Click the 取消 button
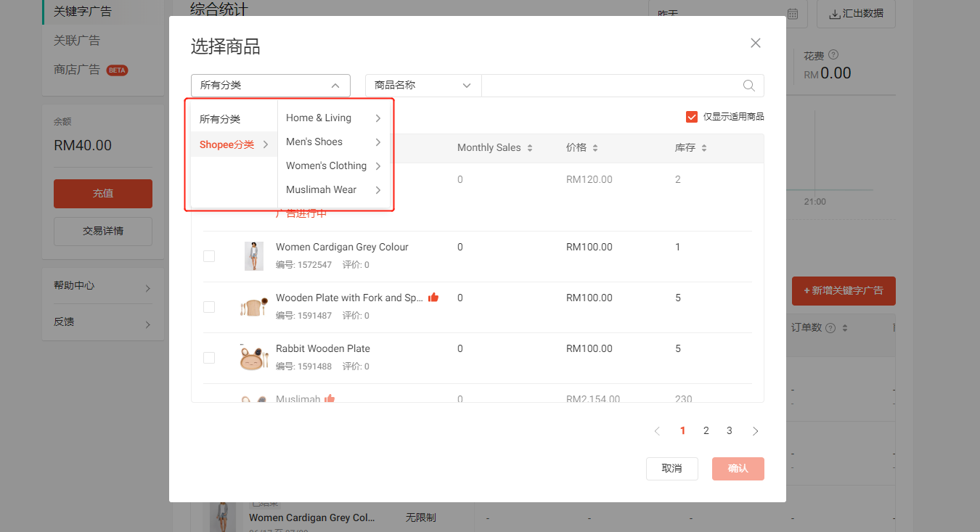The image size is (980, 532). [x=672, y=469]
